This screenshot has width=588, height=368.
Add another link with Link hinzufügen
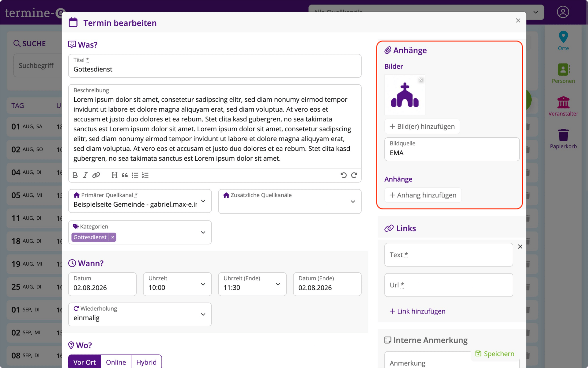click(x=417, y=311)
